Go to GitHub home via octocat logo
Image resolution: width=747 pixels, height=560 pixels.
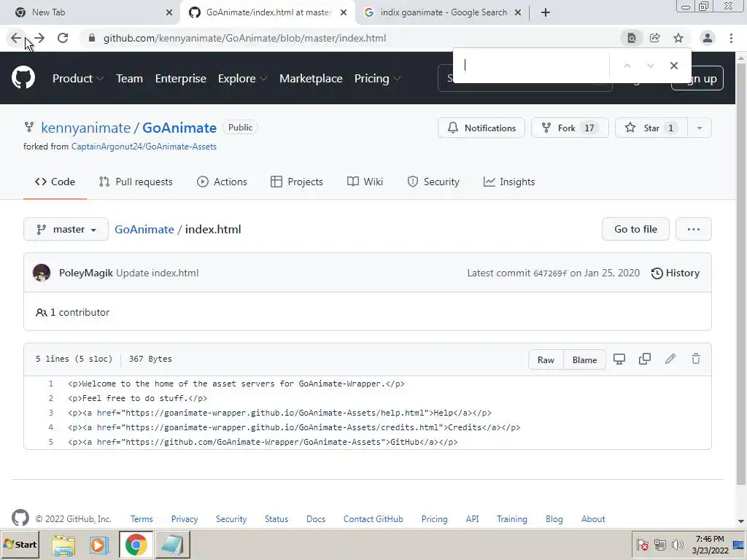coord(23,77)
